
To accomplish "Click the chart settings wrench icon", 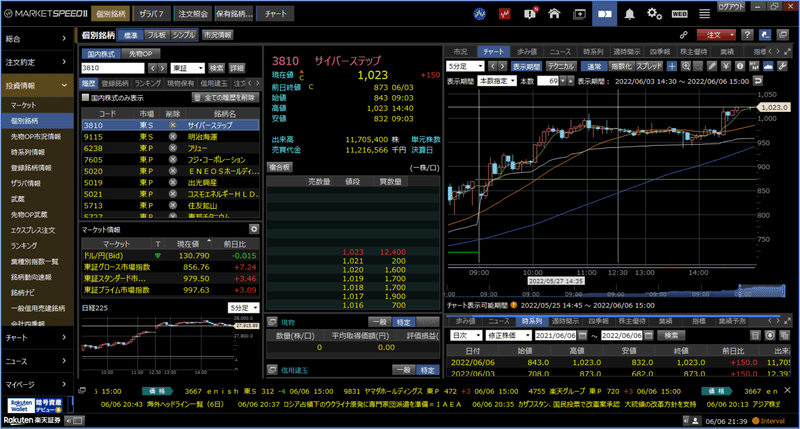I will (x=782, y=66).
